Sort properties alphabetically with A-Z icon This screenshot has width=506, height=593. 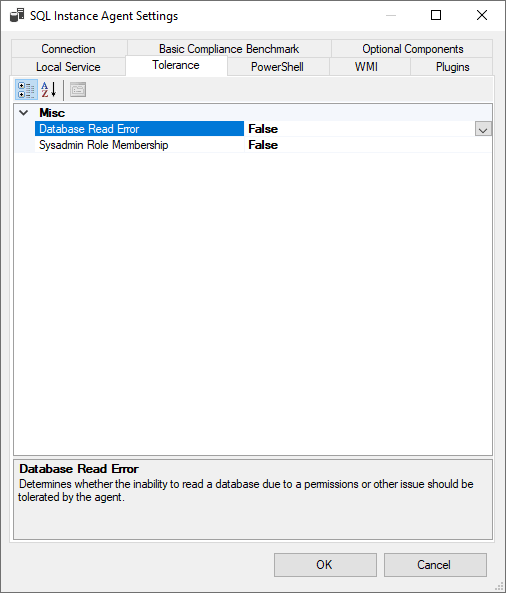(49, 90)
